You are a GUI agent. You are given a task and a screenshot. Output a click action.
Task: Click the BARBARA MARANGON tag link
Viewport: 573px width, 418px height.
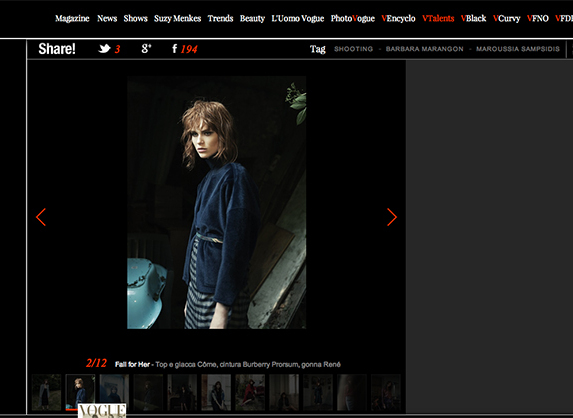(425, 49)
